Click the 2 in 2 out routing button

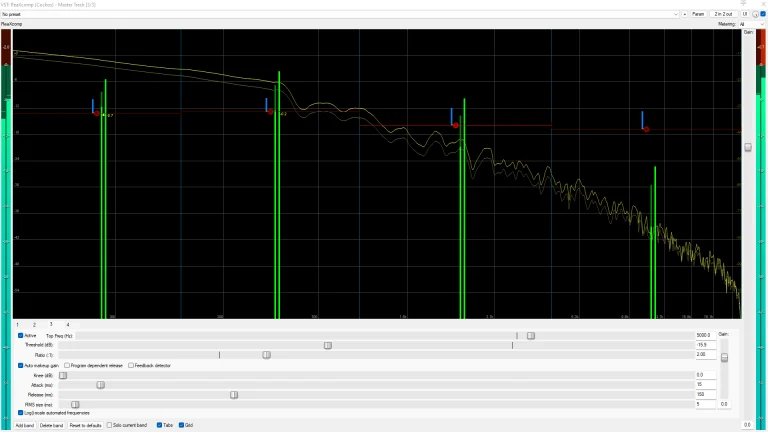(723, 14)
